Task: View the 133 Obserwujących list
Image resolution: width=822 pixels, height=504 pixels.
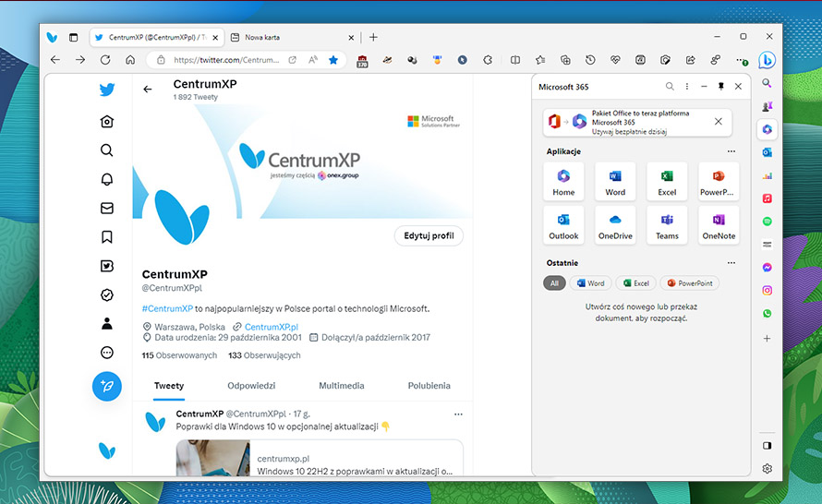Action: (264, 355)
